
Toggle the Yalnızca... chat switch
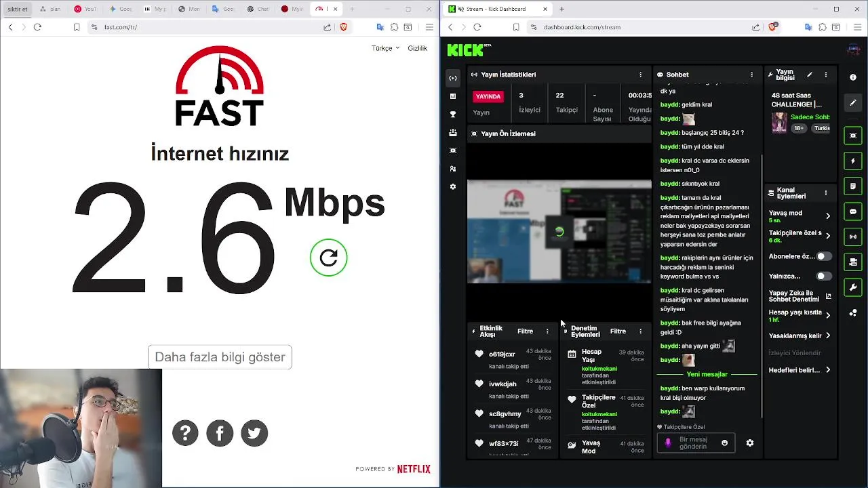(823, 276)
